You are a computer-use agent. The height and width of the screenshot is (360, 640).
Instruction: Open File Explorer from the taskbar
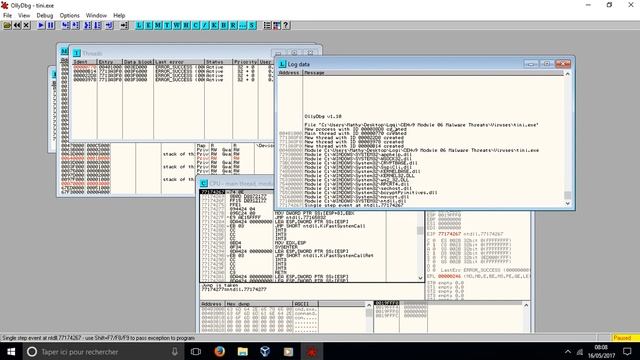[243, 351]
